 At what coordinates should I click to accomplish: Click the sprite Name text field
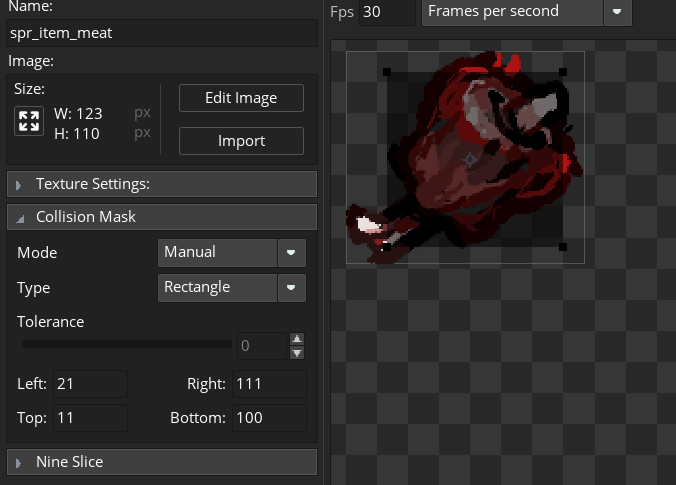162,33
